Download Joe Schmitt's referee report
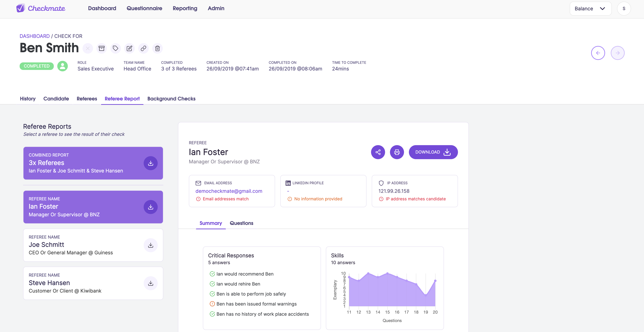Viewport: 644px width, 332px height. tap(150, 245)
